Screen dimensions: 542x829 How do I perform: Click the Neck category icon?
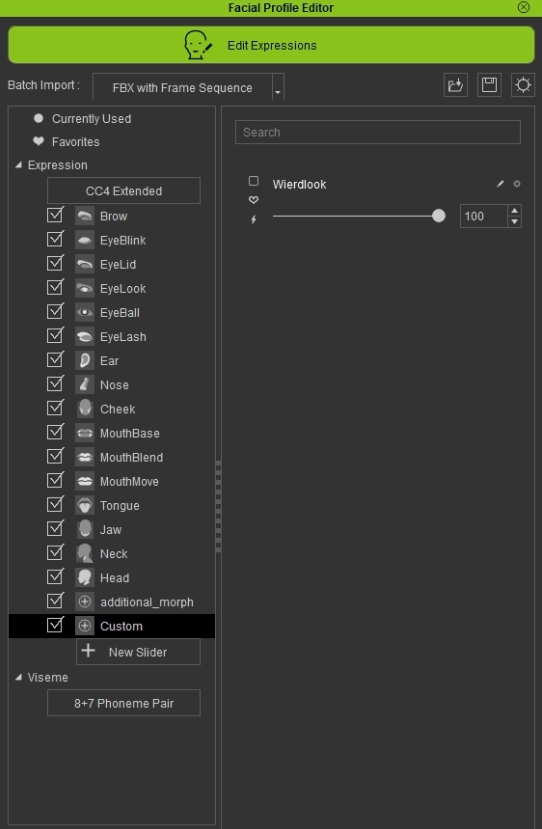(x=85, y=554)
